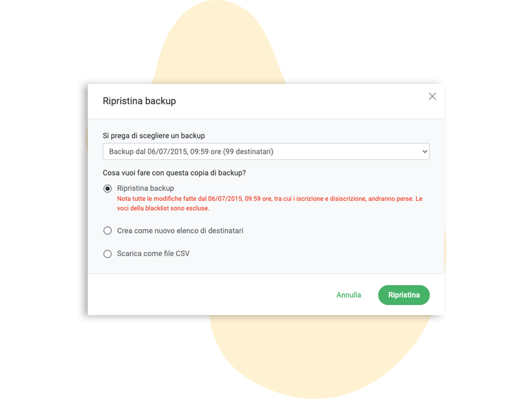Click the 99 destinatari text in the dropdown

point(248,151)
